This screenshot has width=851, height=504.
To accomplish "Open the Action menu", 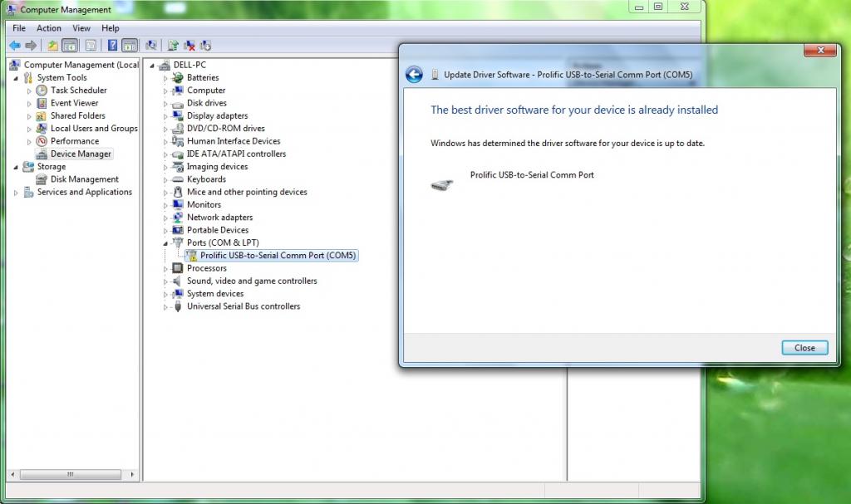I will pyautogui.click(x=49, y=28).
